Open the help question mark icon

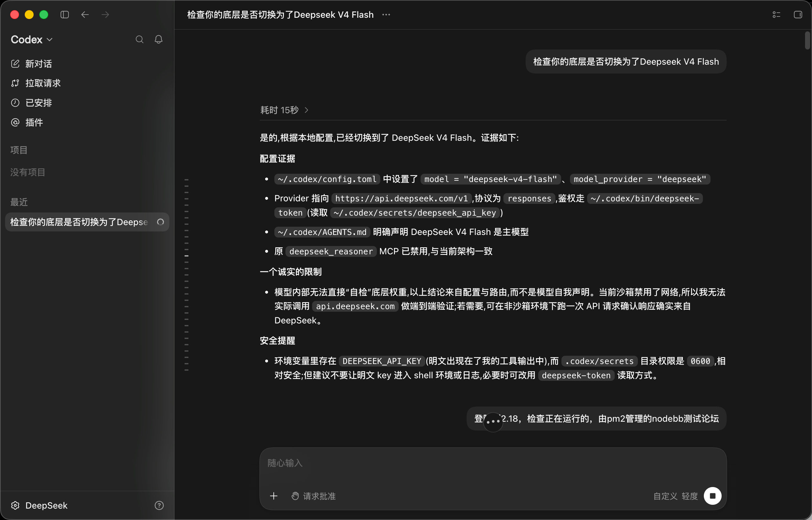point(159,505)
